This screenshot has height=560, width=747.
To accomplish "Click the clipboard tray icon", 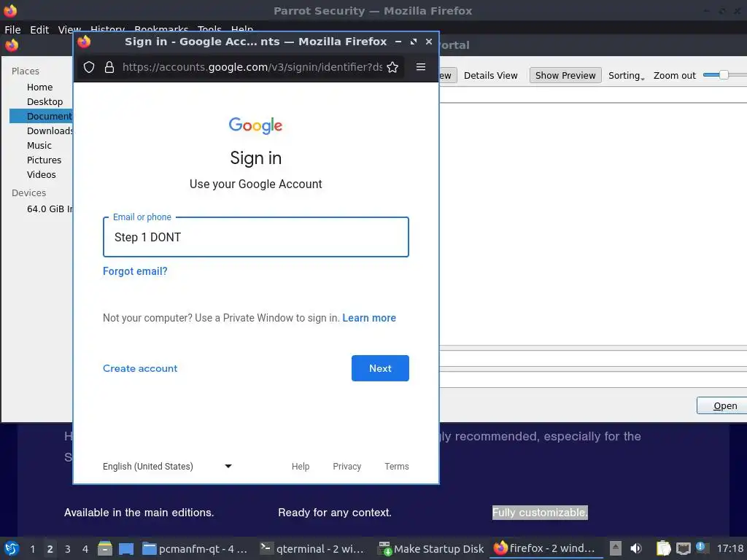I will (x=663, y=548).
